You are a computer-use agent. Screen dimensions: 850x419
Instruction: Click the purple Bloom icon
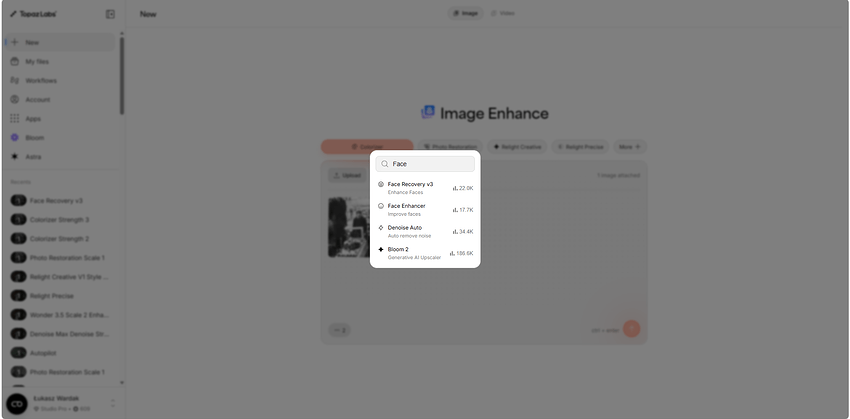[x=15, y=138]
